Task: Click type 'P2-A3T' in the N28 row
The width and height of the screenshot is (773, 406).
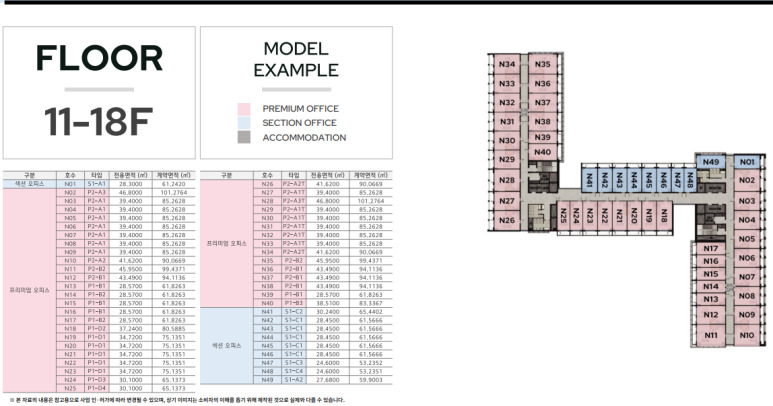Action: coord(294,201)
